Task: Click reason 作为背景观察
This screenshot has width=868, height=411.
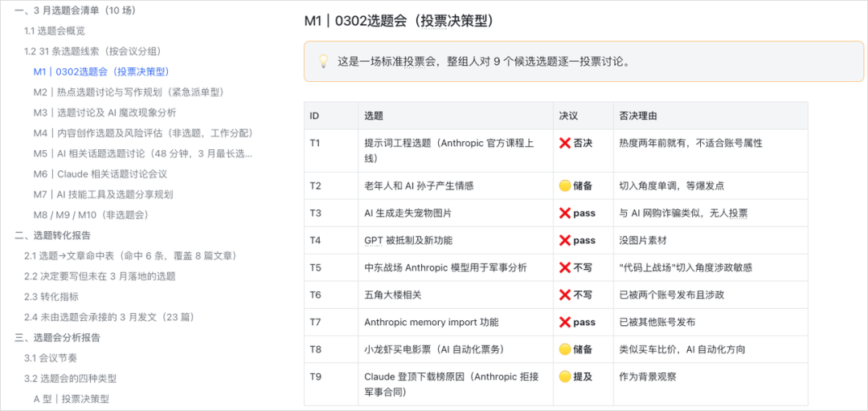Action: point(647,376)
